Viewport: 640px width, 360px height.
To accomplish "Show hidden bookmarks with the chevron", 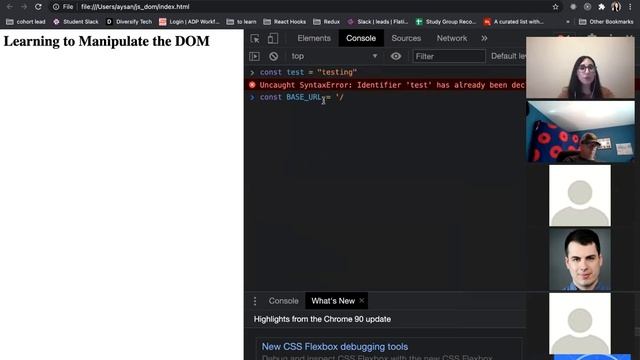I will 567,22.
